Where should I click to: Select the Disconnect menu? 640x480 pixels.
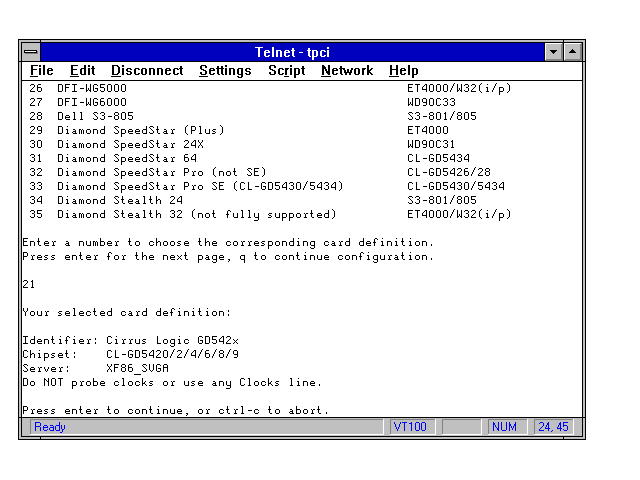click(x=147, y=71)
